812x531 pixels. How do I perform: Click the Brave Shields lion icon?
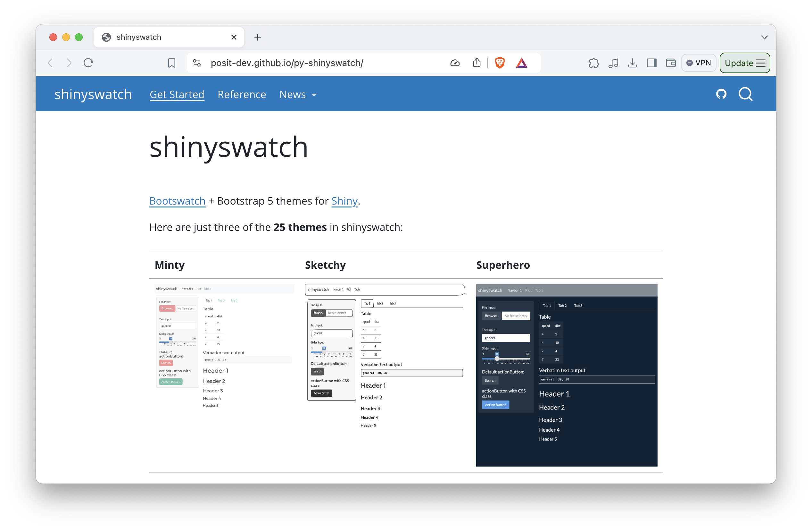click(x=500, y=63)
